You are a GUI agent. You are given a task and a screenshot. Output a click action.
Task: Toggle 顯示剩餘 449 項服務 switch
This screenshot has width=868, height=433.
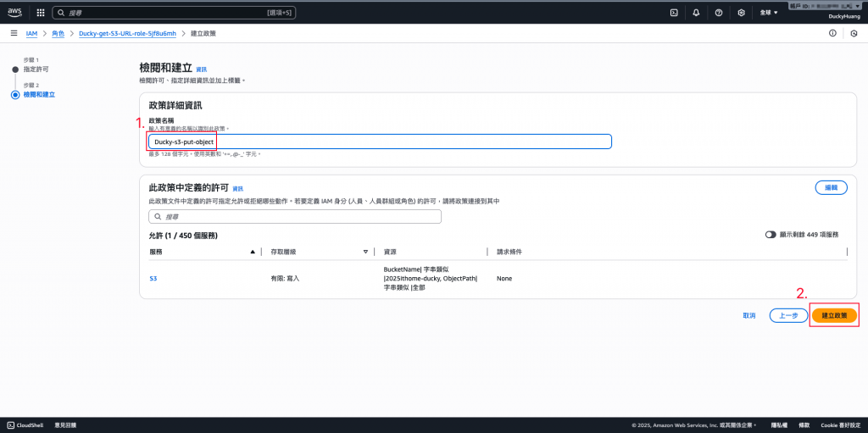point(771,235)
